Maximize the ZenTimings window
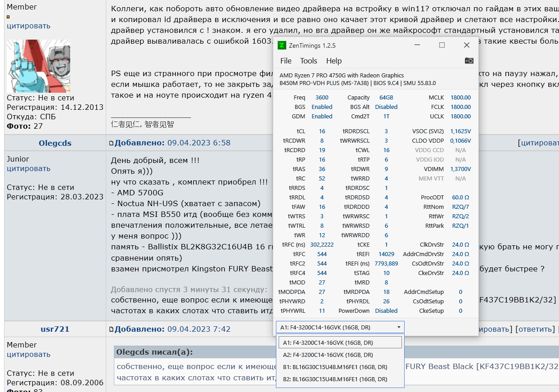 click(442, 45)
